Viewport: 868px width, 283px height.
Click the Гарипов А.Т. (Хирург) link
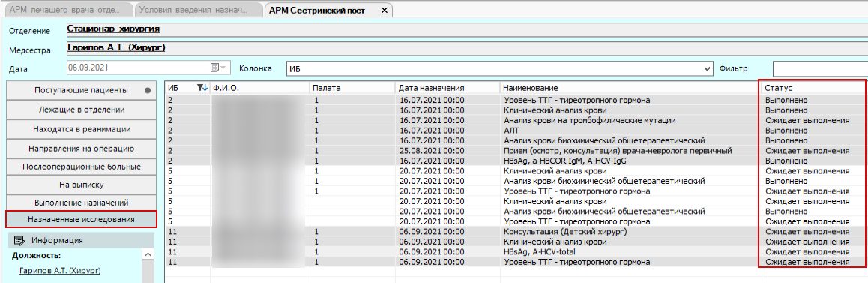click(63, 271)
